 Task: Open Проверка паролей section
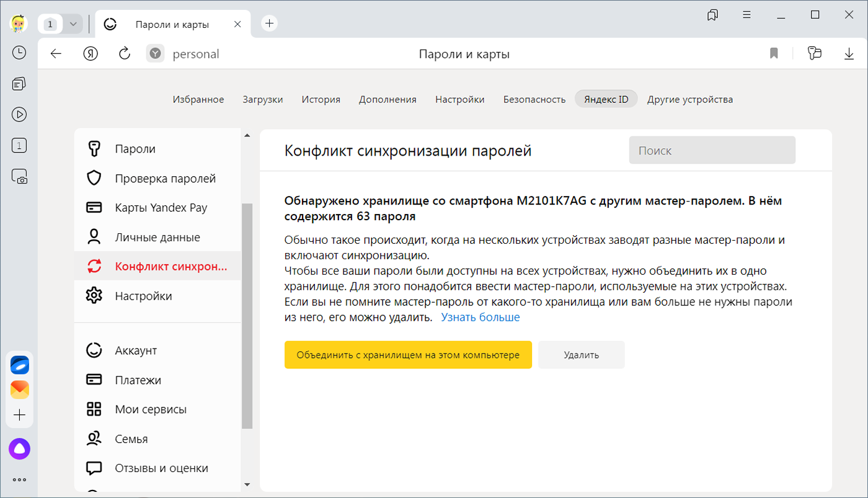click(157, 179)
